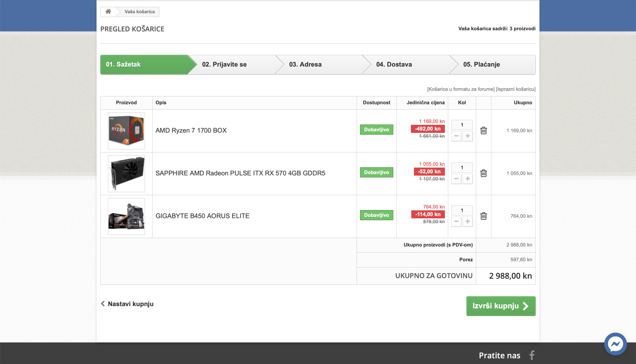Viewport: 636px width, 364px height.
Task: Select quantity field for AMD Ryzen 7
Action: (462, 125)
